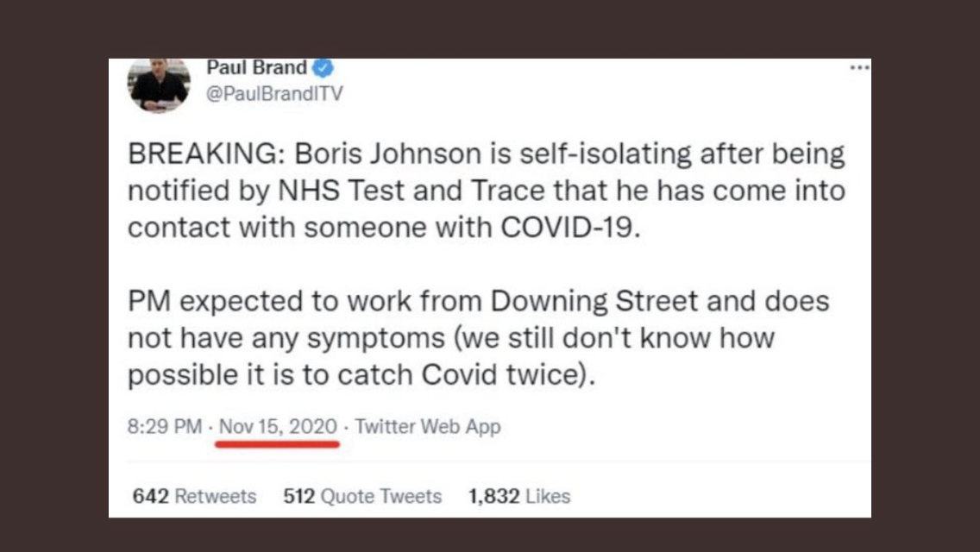The height and width of the screenshot is (552, 980).
Task: Open the three-dots more options menu
Action: pyautogui.click(x=859, y=67)
